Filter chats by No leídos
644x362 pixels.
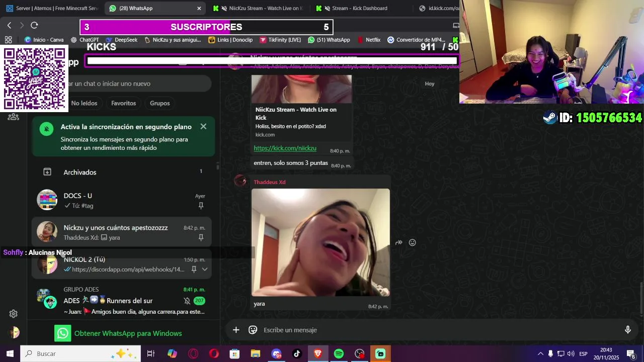point(84,103)
